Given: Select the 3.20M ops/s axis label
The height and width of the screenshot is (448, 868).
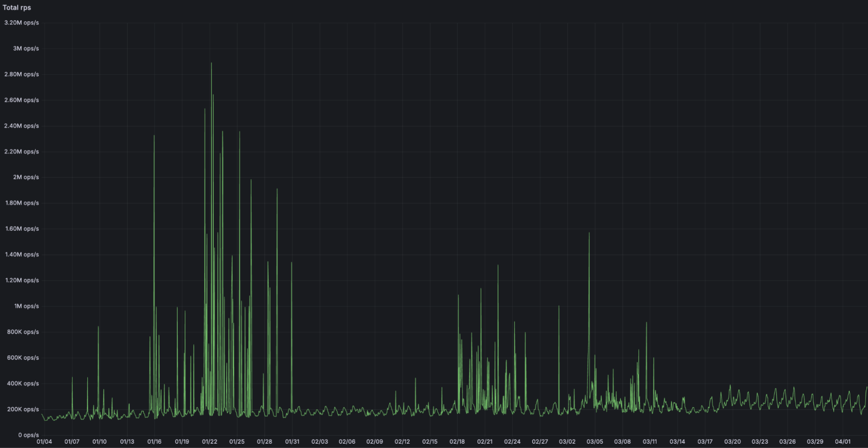Looking at the screenshot, I should pos(22,23).
